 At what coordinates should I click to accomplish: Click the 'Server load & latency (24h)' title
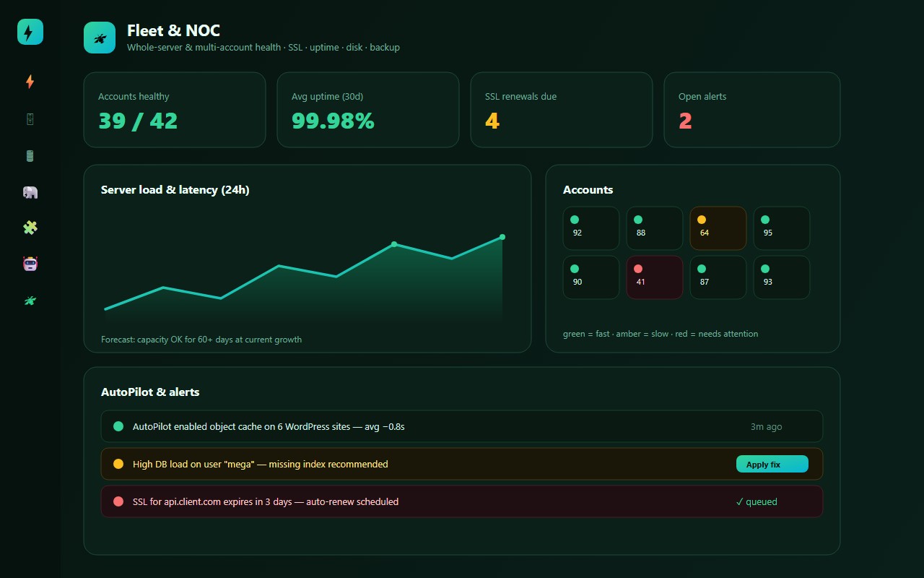(x=175, y=190)
